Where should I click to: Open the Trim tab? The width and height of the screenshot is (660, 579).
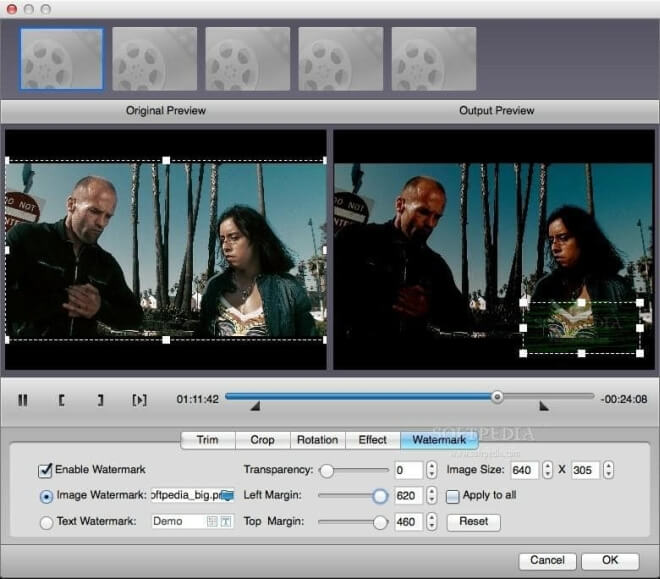coord(208,440)
